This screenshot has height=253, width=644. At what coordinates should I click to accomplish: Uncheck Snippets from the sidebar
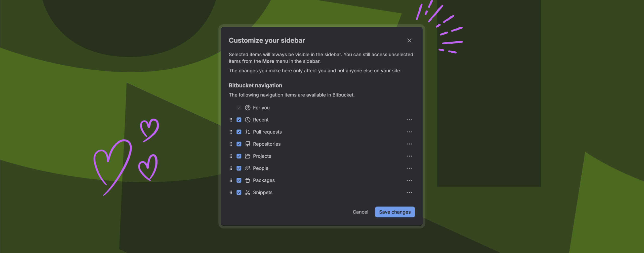pos(239,192)
